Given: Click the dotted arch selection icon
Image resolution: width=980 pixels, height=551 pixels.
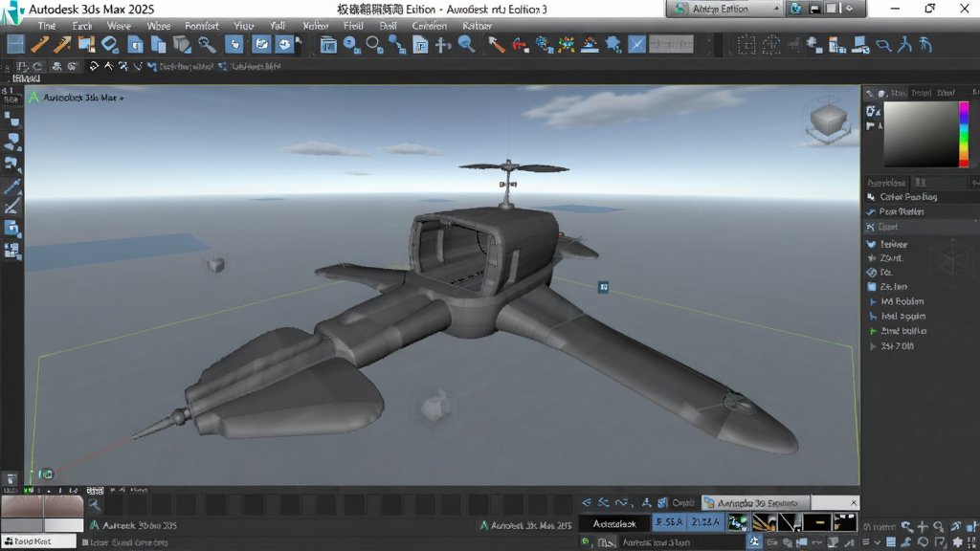Looking at the screenshot, I should pyautogui.click(x=770, y=45).
